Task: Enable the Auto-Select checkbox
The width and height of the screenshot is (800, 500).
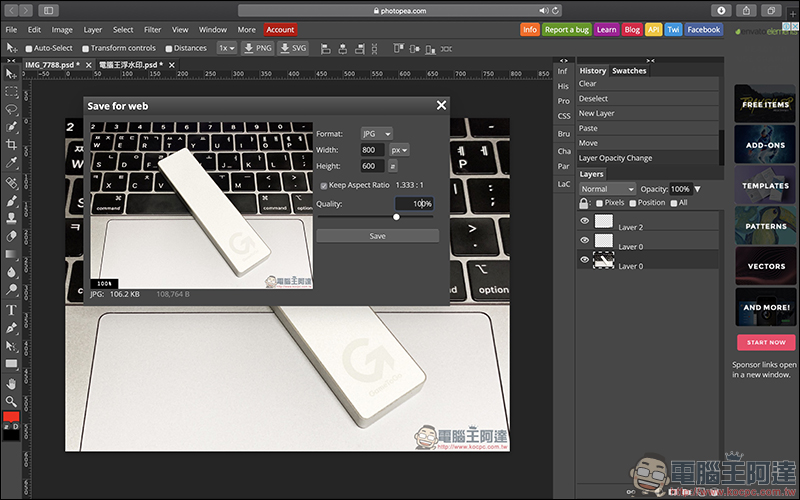Action: pyautogui.click(x=29, y=48)
